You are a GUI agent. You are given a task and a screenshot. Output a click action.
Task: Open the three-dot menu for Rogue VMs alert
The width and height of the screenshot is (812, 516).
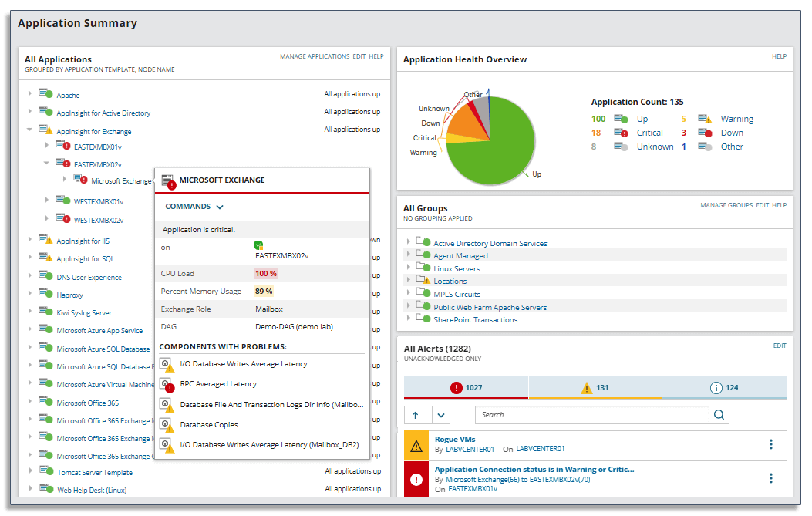(771, 444)
